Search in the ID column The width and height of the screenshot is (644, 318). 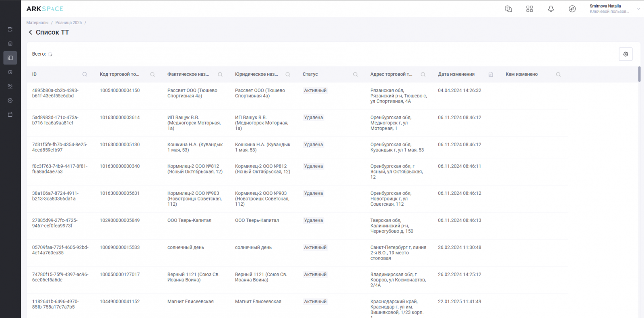point(85,74)
